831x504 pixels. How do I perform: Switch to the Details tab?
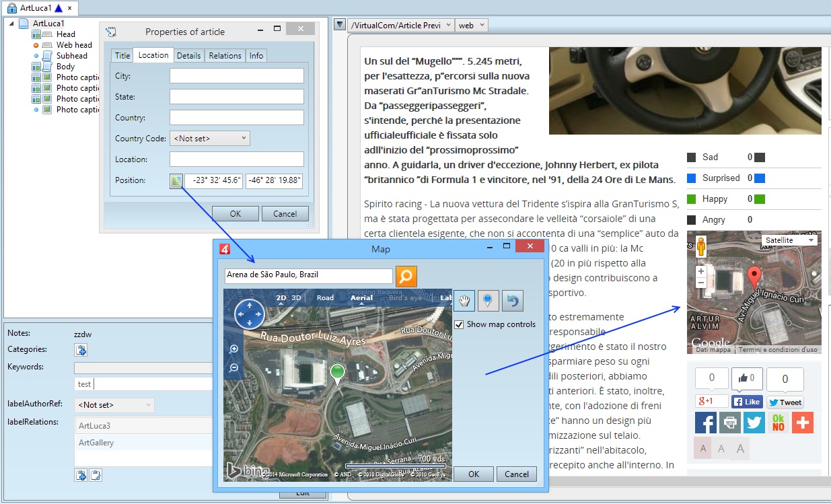tap(189, 56)
